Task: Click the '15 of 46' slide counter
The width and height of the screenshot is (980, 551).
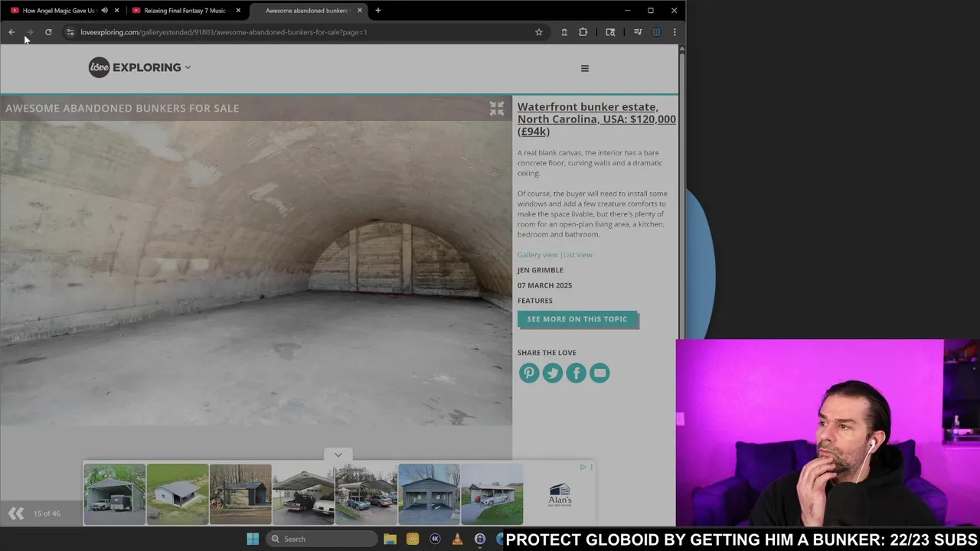Action: [x=47, y=514]
